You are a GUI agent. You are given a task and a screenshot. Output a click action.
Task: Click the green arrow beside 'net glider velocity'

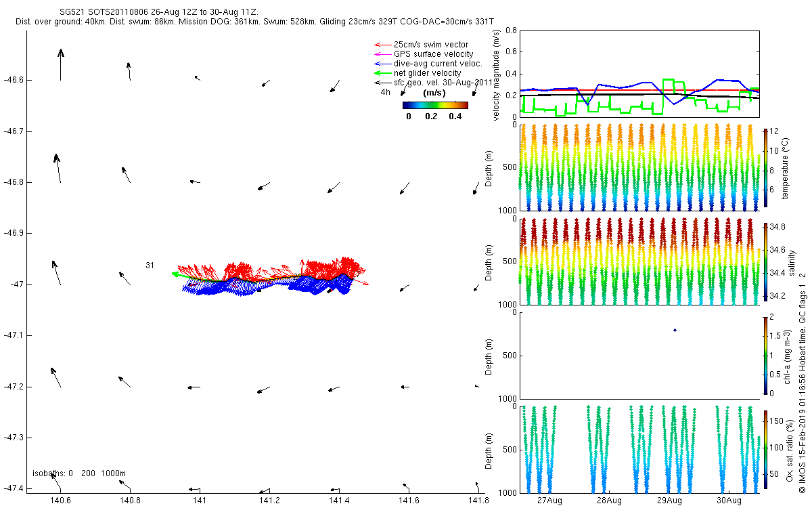[x=383, y=73]
